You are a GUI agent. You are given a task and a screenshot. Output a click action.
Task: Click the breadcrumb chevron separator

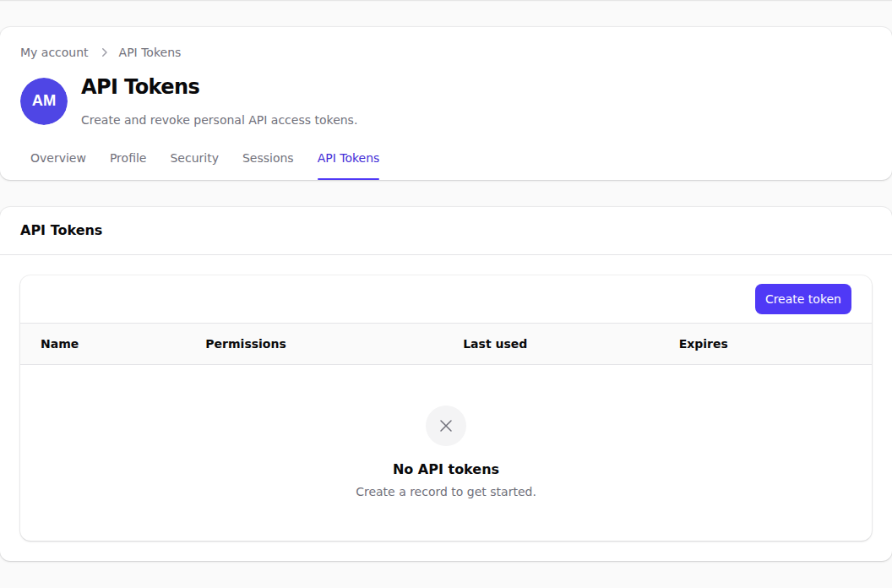tap(104, 52)
